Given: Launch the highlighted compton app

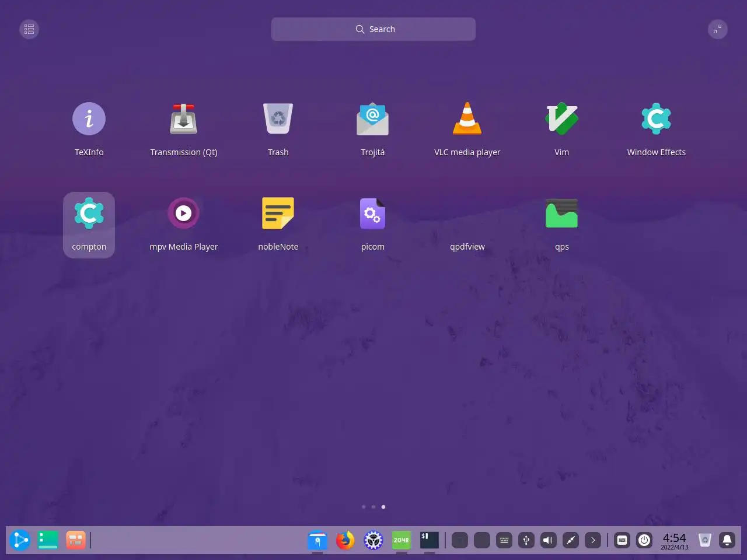Looking at the screenshot, I should click(89, 225).
